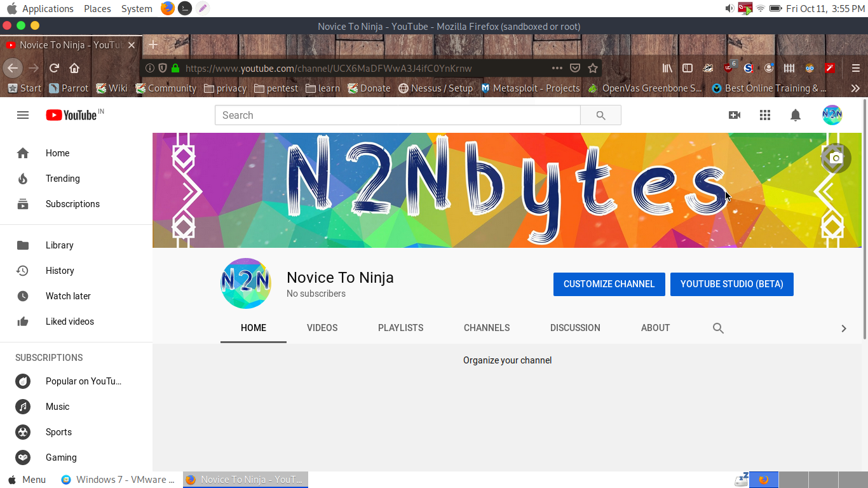The image size is (868, 488).
Task: Switch to the DISCUSSION tab
Action: pos(575,328)
